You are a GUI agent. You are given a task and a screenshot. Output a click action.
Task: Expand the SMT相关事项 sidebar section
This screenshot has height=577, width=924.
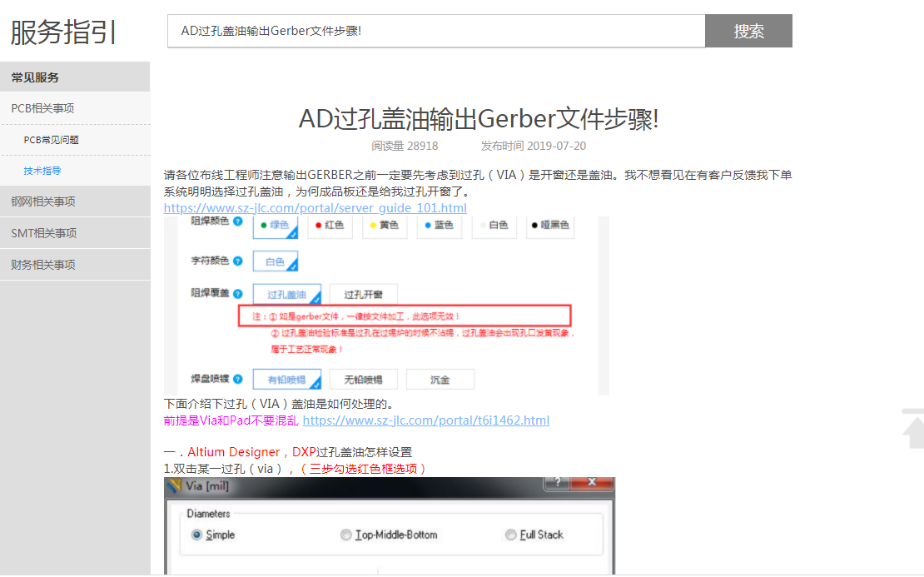point(43,233)
